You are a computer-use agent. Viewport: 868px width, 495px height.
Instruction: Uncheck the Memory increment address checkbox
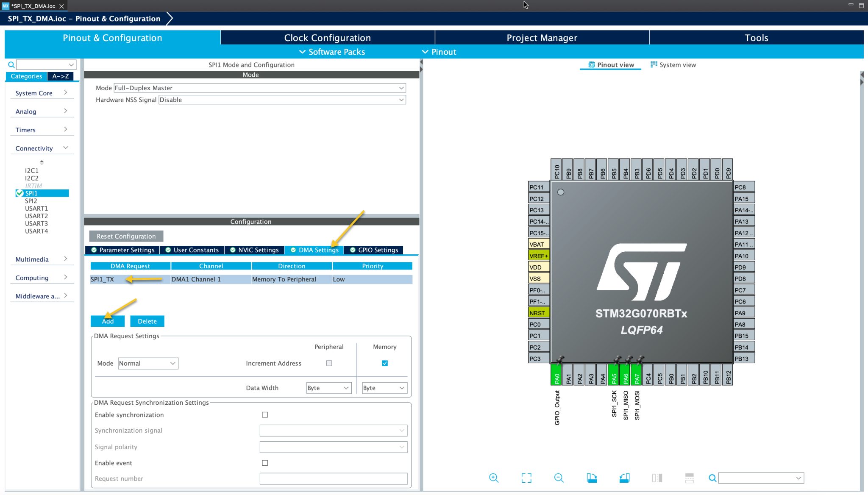[385, 363]
